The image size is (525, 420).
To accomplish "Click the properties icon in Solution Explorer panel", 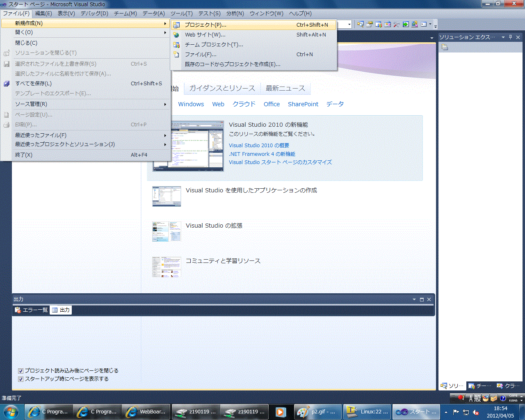I will click(445, 47).
